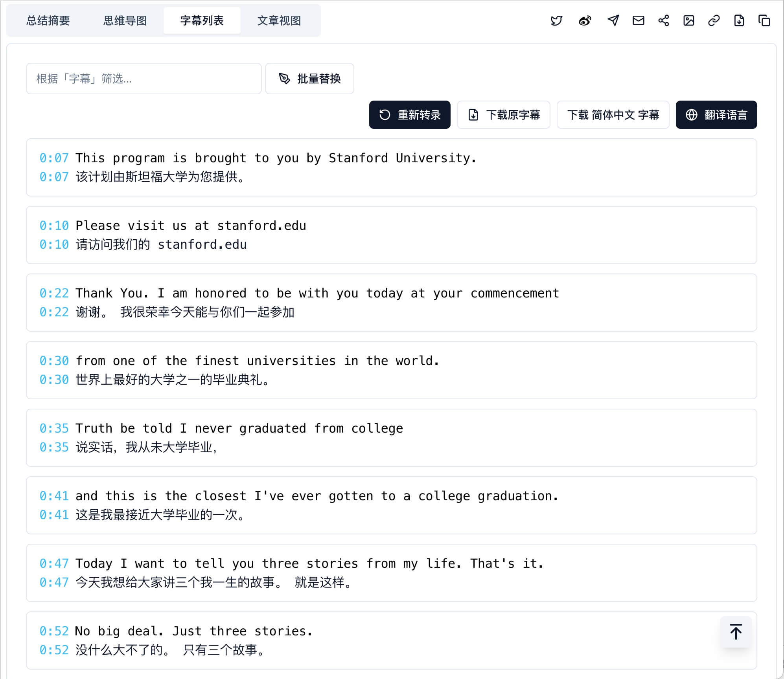Screen dimensions: 784x679
Task: Select the 文章视图 tab
Action: click(x=279, y=20)
